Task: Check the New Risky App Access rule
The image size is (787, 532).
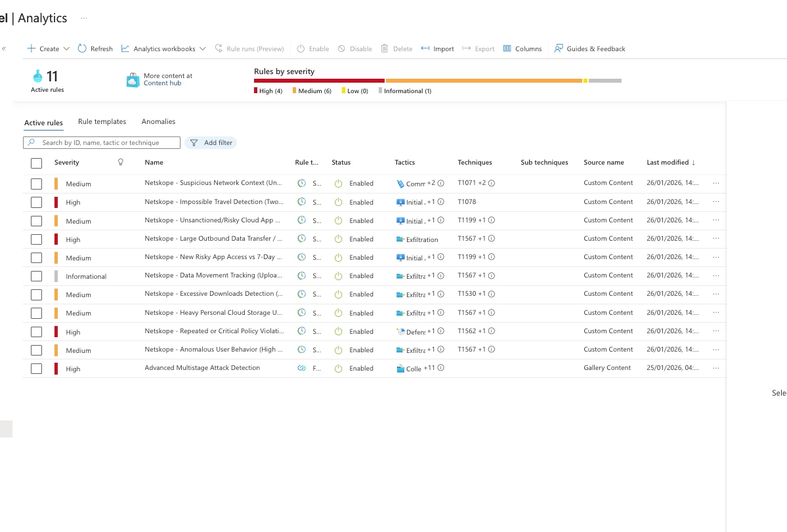Action: 36,258
